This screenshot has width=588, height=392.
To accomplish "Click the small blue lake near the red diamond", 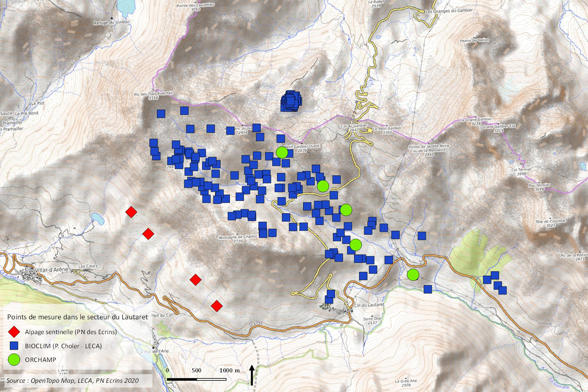I will coord(97,218).
